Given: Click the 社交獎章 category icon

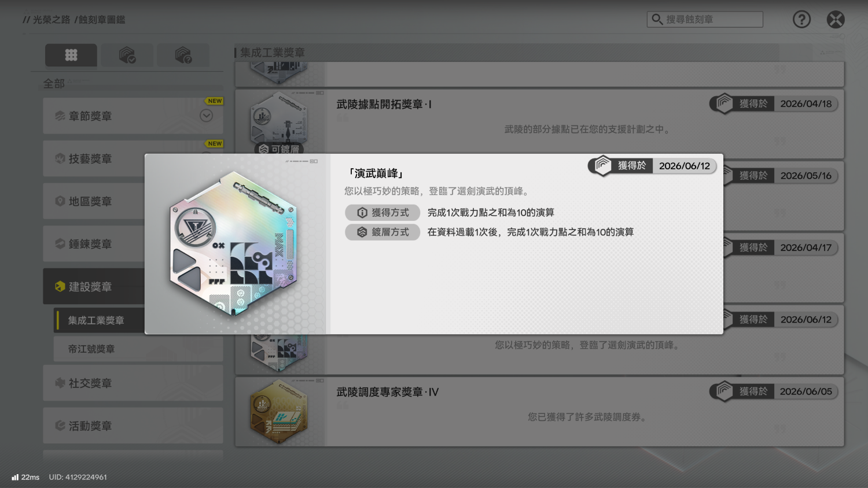Looking at the screenshot, I should tap(60, 383).
